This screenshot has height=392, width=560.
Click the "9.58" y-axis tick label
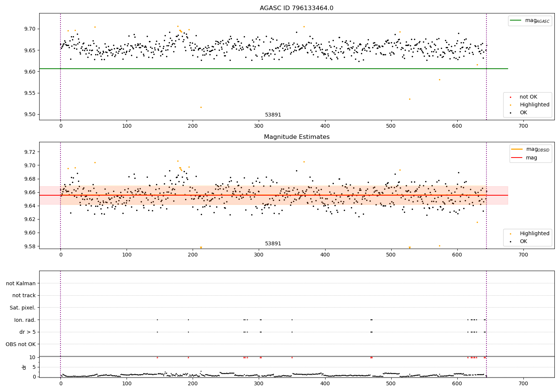pos(29,246)
